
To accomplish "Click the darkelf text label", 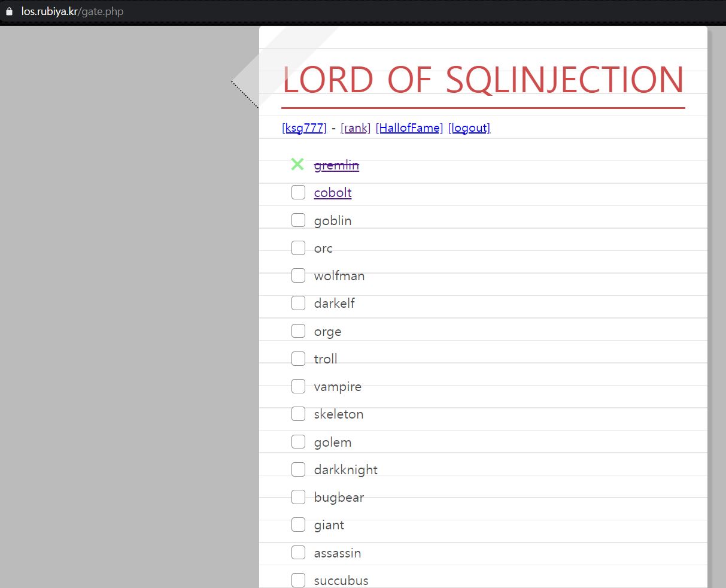I will click(x=335, y=304).
